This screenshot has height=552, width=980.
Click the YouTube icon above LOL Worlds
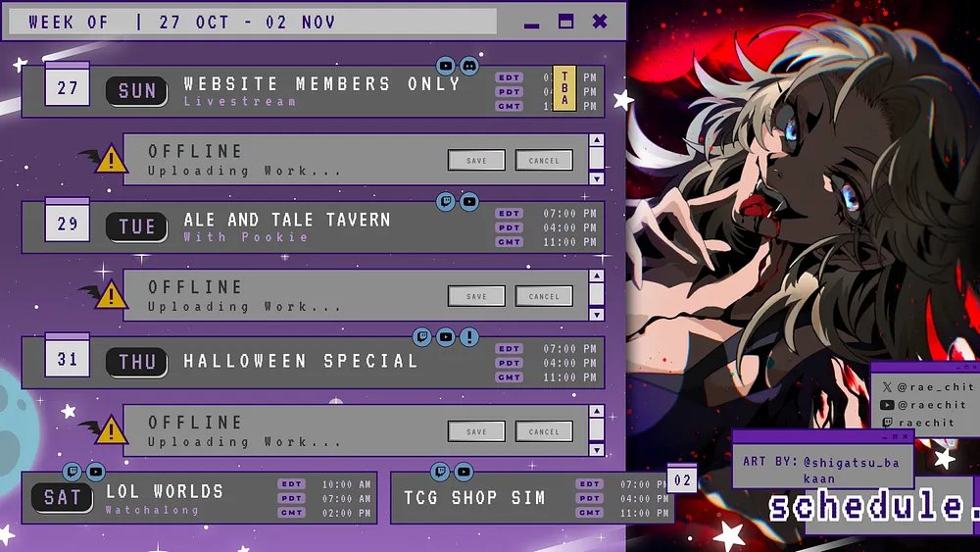pyautogui.click(x=96, y=472)
